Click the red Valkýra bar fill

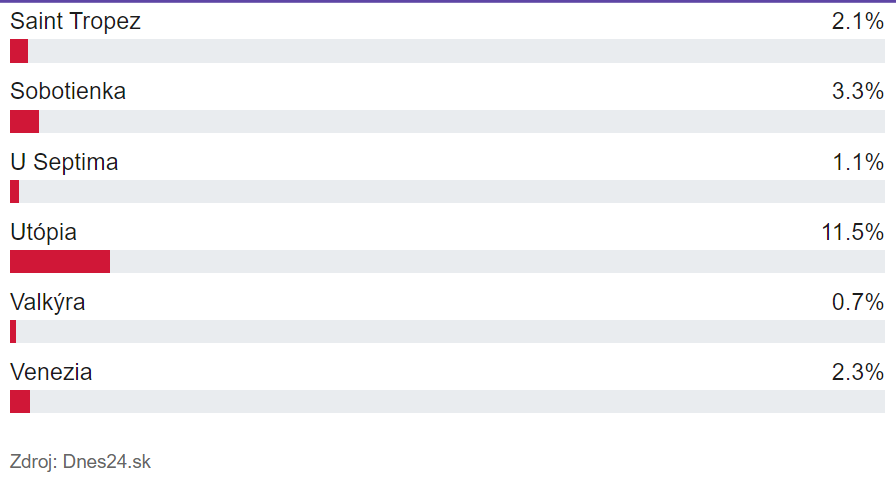(13, 332)
